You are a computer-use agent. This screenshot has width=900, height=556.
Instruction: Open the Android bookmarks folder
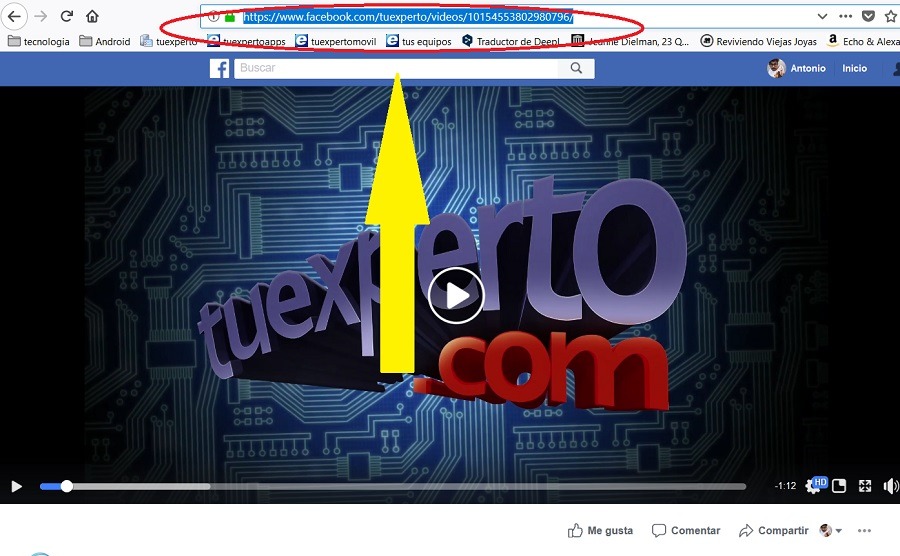click(105, 41)
